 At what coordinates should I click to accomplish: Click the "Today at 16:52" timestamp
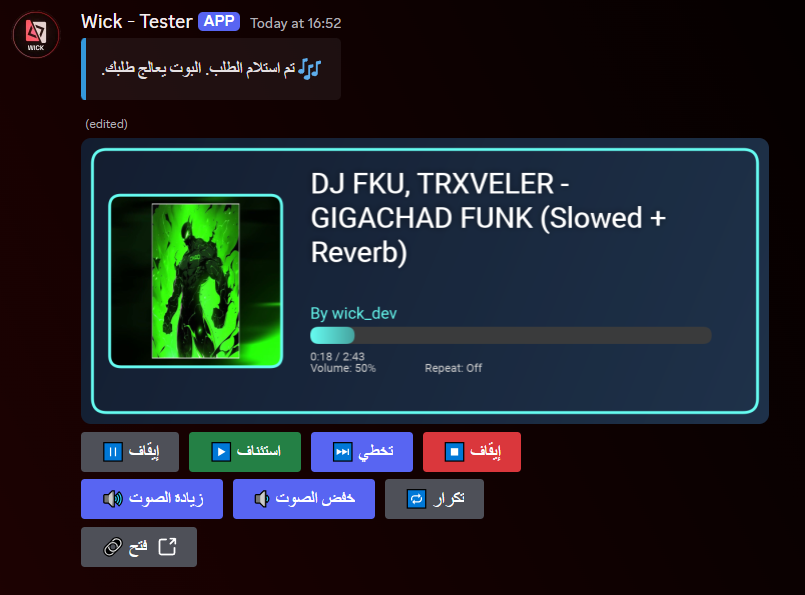click(x=296, y=23)
